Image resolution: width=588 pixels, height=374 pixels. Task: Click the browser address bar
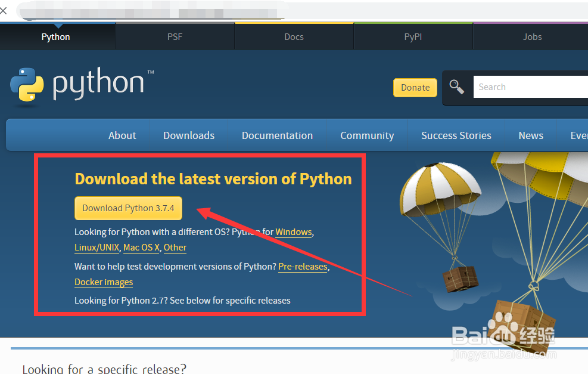click(x=302, y=11)
